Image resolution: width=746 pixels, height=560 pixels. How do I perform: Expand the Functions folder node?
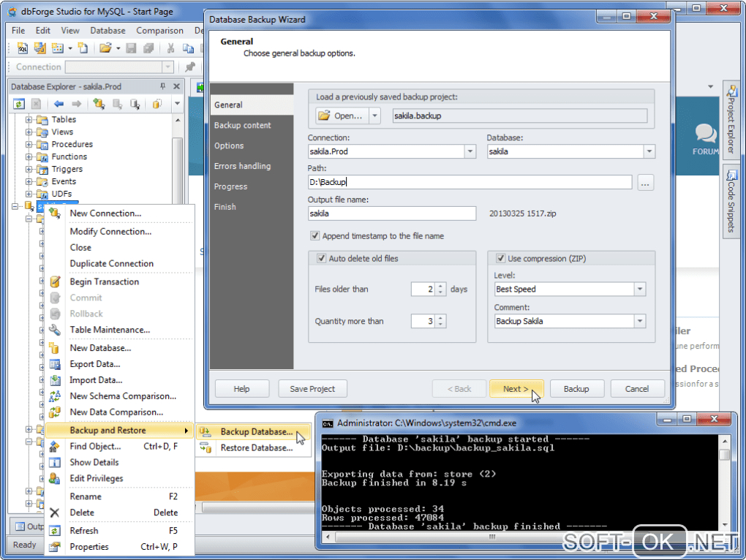point(29,156)
